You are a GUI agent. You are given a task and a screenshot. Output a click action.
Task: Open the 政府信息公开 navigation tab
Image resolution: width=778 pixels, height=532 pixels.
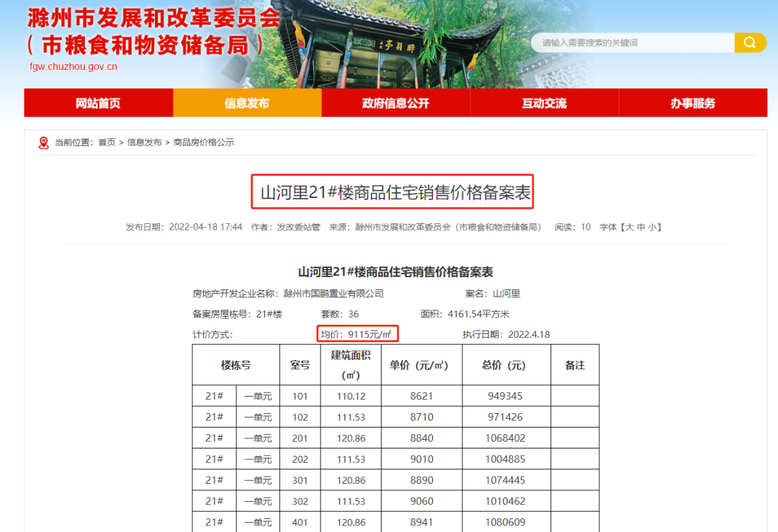(x=396, y=103)
